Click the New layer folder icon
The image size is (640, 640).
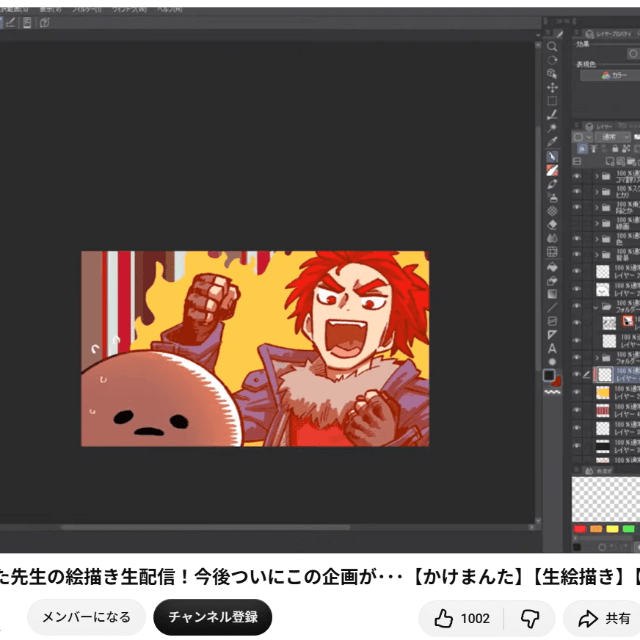click(631, 162)
